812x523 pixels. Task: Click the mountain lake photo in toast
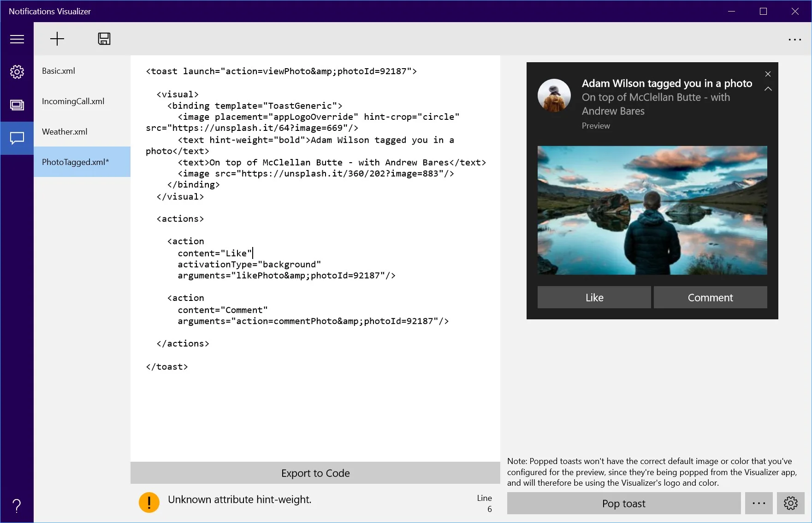(652, 210)
